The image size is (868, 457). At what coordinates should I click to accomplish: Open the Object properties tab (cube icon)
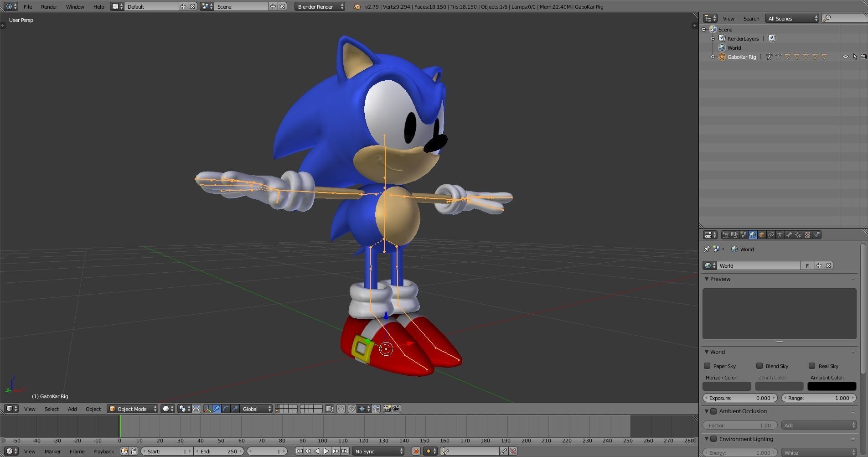pyautogui.click(x=762, y=235)
